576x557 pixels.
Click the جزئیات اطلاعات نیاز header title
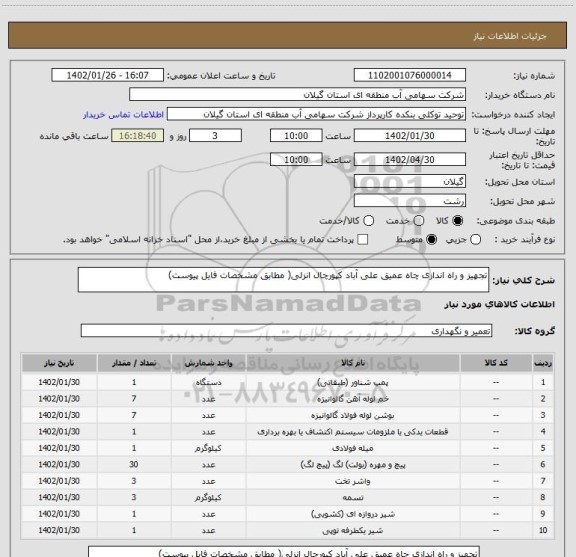[510, 36]
